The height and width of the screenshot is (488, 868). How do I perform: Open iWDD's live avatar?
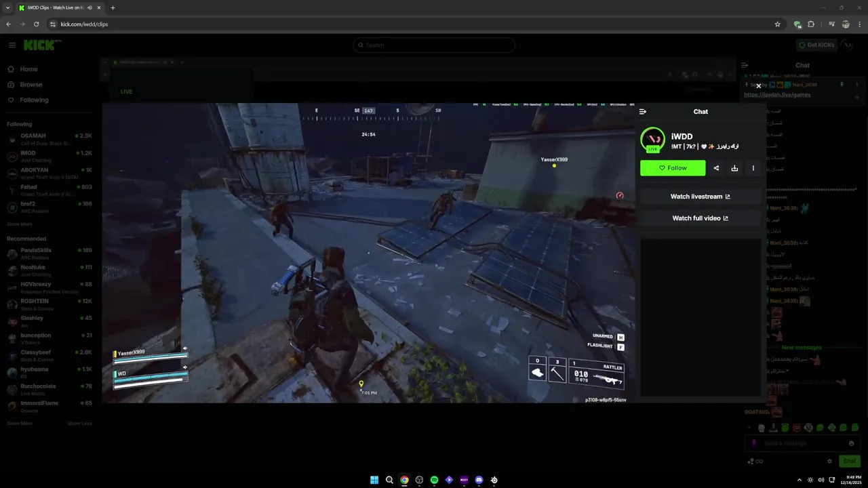click(653, 140)
